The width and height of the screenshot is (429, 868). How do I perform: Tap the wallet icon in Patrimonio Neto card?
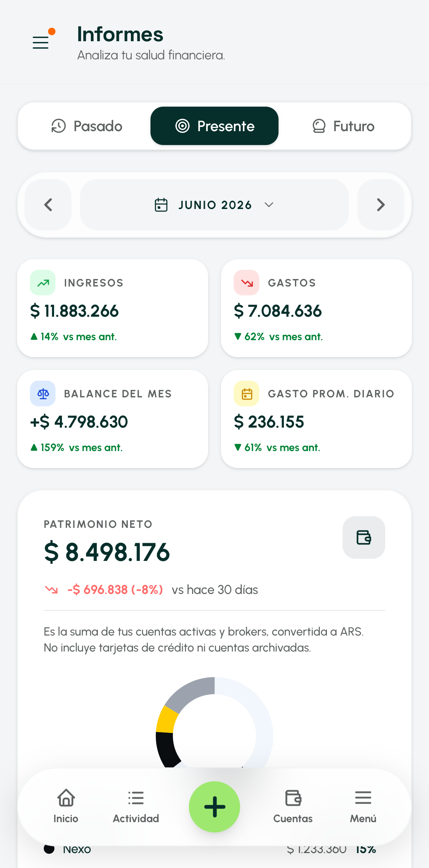point(364,537)
